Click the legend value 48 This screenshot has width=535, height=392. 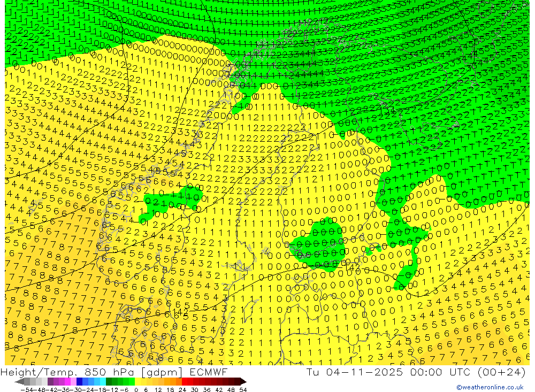coord(231,390)
